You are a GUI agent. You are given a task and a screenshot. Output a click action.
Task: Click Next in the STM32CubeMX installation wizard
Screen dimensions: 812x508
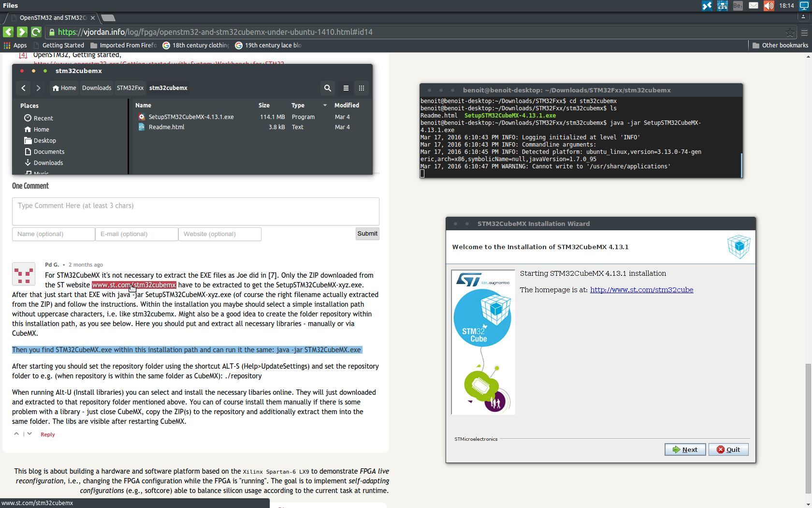685,449
